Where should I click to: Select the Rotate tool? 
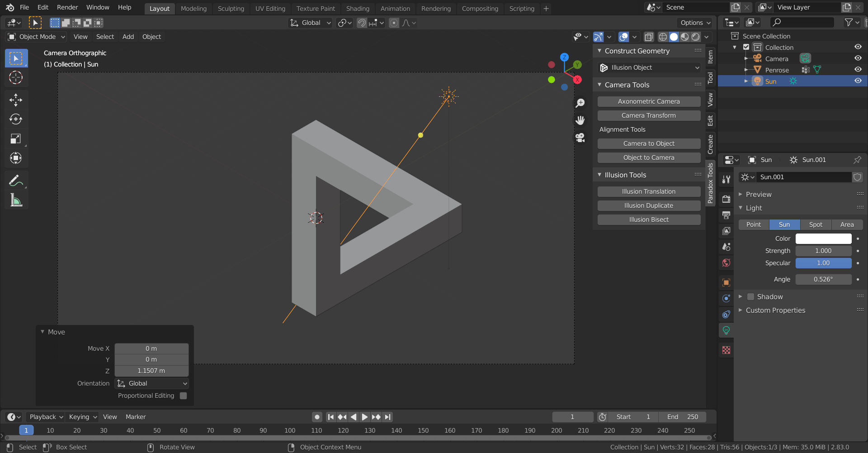16,119
